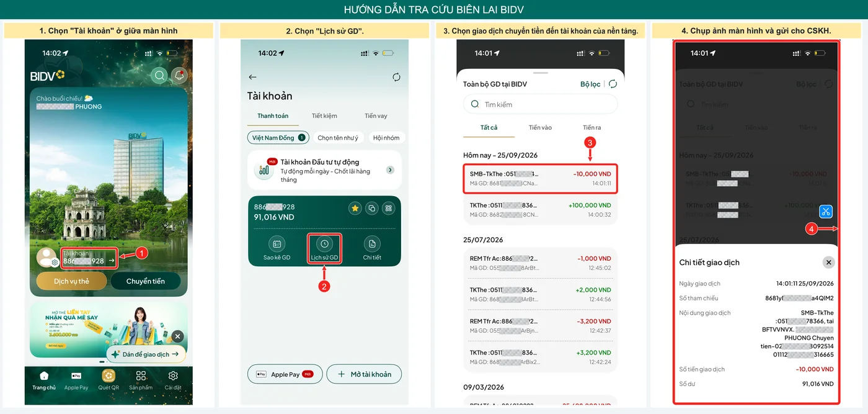Switch to the Thanh toán tab
This screenshot has height=414, width=868.
(273, 116)
